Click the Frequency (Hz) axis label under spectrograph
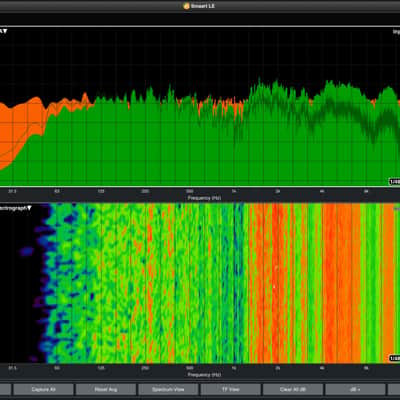Screen dimensions: 400x400 204,374
